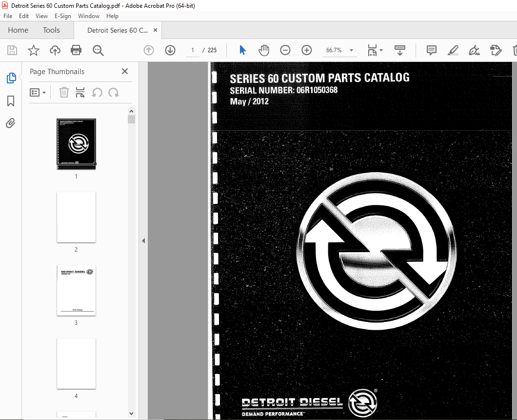Viewport: 517px width, 420px height.
Task: Switch to the Tools tab
Action: tap(51, 30)
